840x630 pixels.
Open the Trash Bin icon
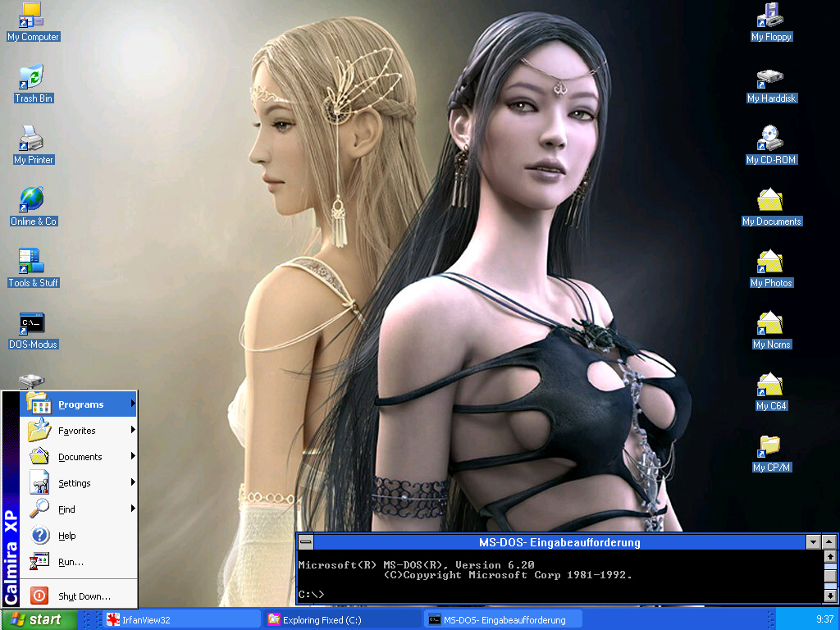33,79
